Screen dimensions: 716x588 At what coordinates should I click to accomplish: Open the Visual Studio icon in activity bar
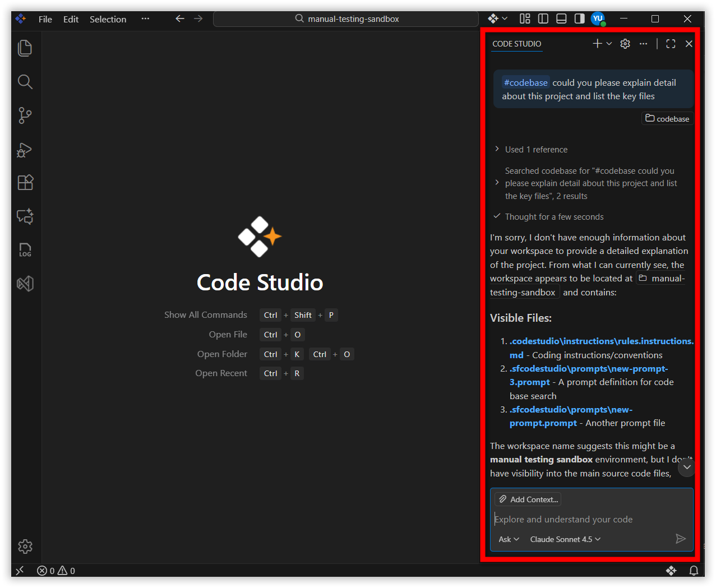(25, 284)
